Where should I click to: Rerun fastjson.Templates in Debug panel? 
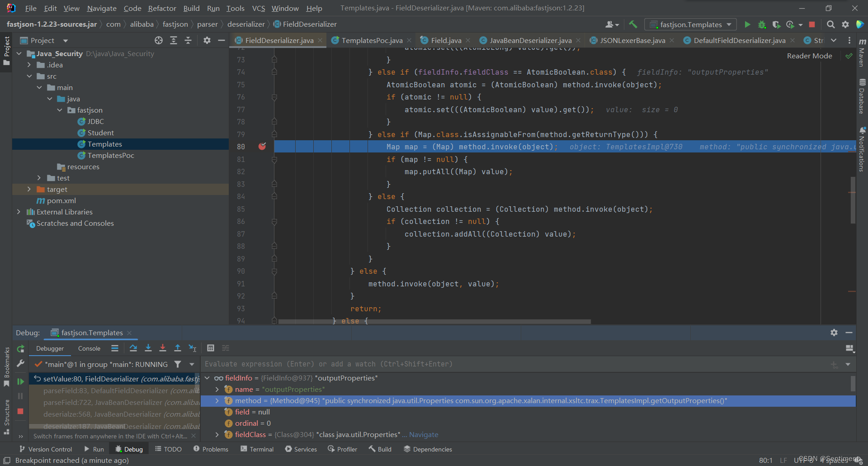20,349
